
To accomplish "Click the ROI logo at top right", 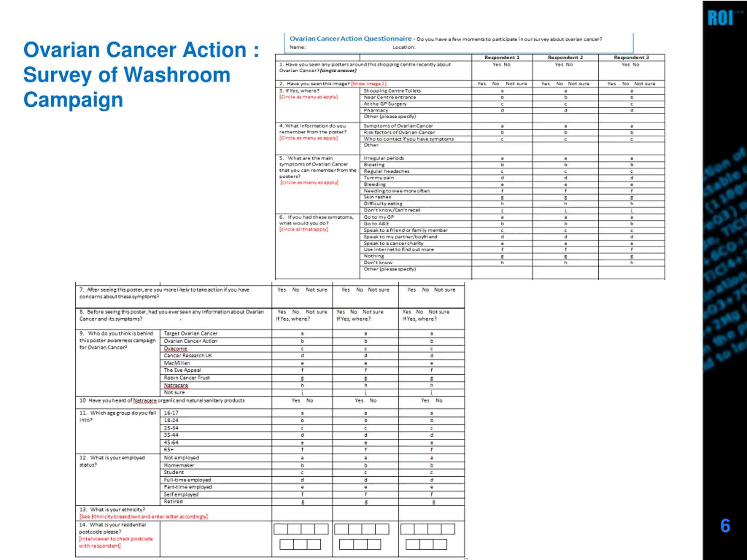I will [x=720, y=18].
